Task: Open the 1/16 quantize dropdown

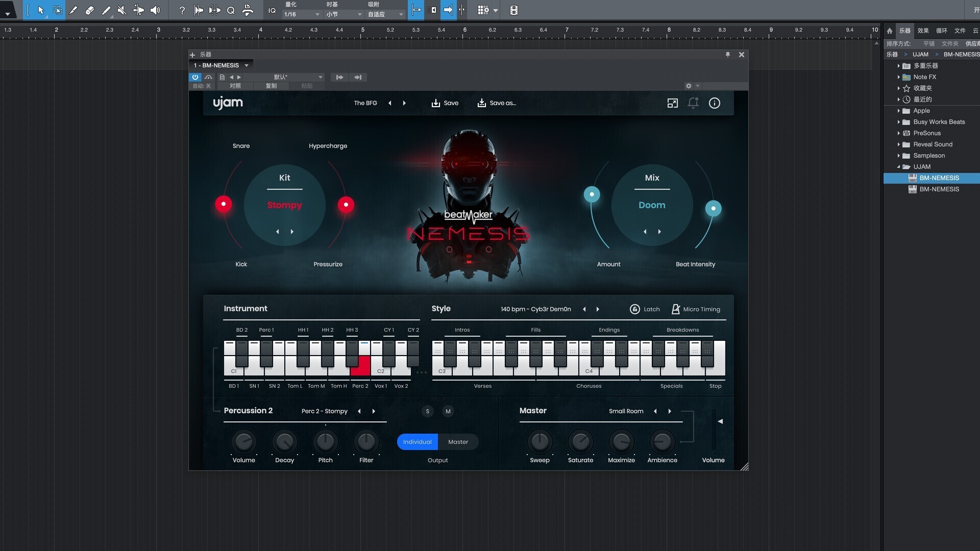Action: (302, 14)
